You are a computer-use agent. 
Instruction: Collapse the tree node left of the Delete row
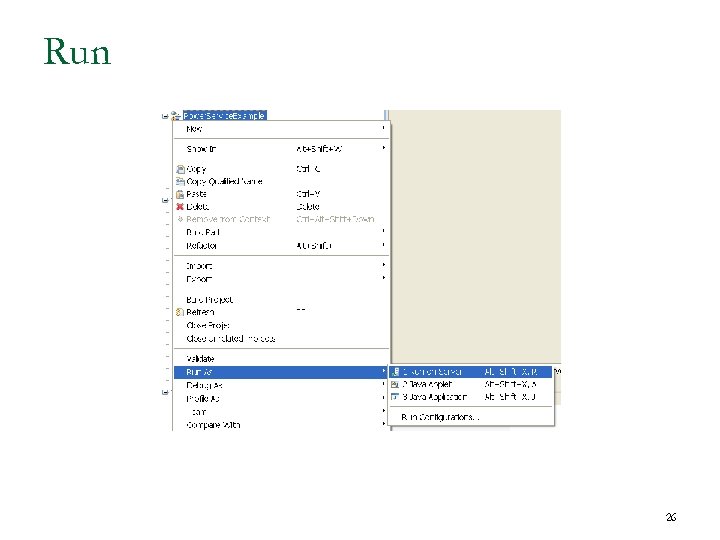165,200
